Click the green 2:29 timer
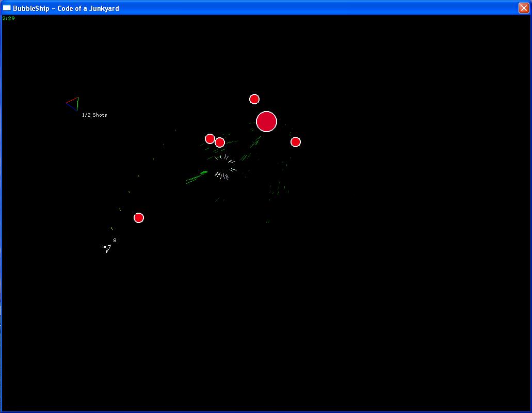 click(9, 19)
